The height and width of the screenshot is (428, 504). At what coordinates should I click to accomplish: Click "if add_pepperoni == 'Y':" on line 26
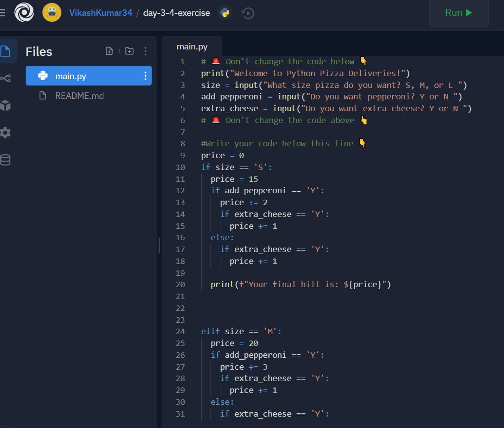point(267,355)
